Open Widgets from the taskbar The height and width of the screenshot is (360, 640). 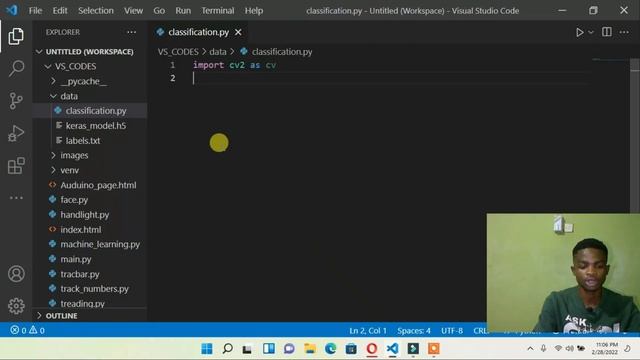[269, 349]
